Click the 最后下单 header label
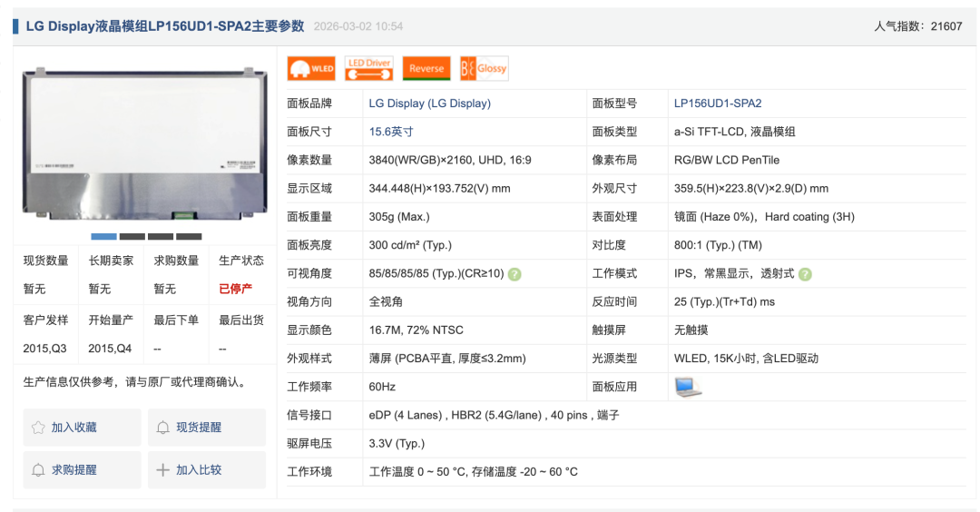Screen dimensions: 980x512 coord(176,320)
